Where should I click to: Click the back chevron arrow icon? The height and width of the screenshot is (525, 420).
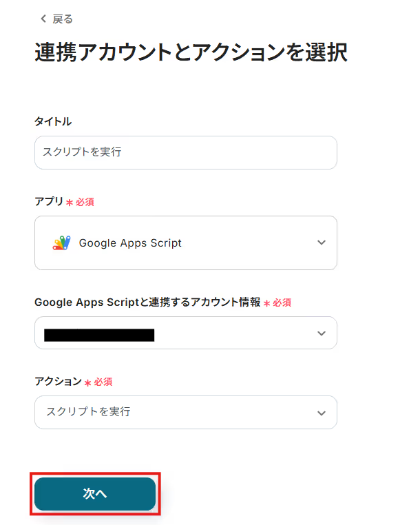[43, 19]
